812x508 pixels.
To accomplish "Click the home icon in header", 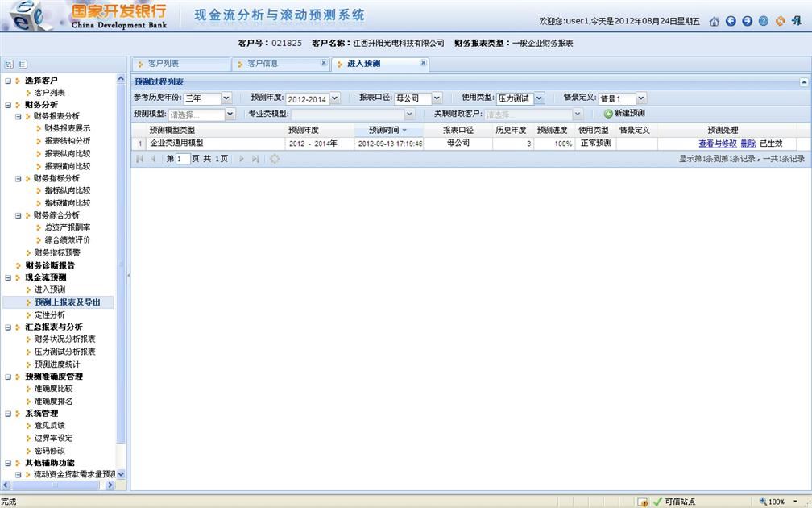I will coord(714,21).
